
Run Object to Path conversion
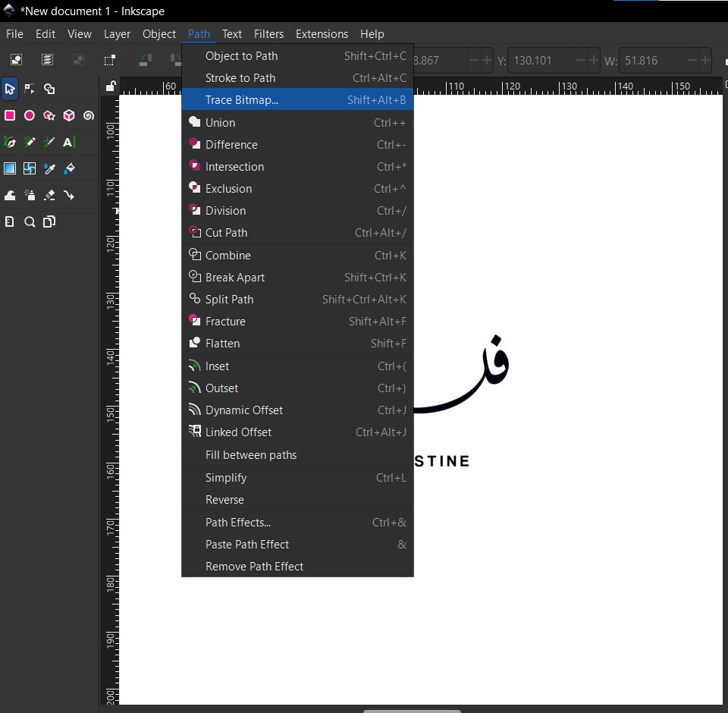241,56
